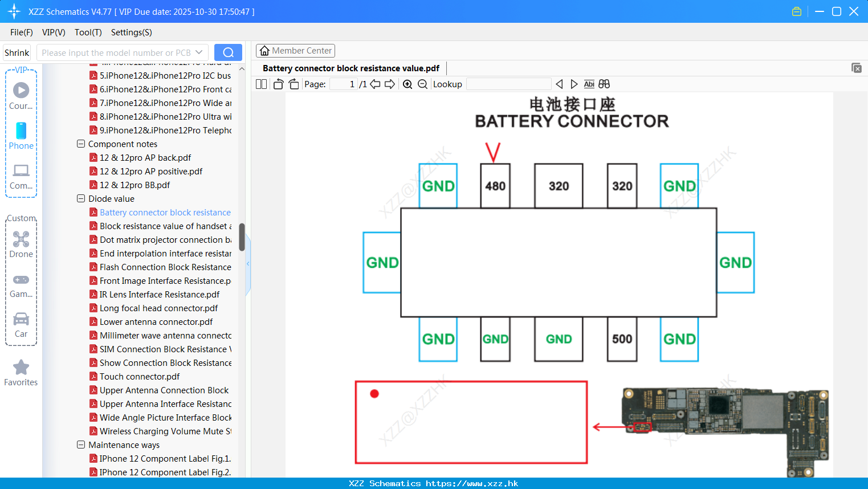
Task: Click the binoculars search icon
Action: 604,84
